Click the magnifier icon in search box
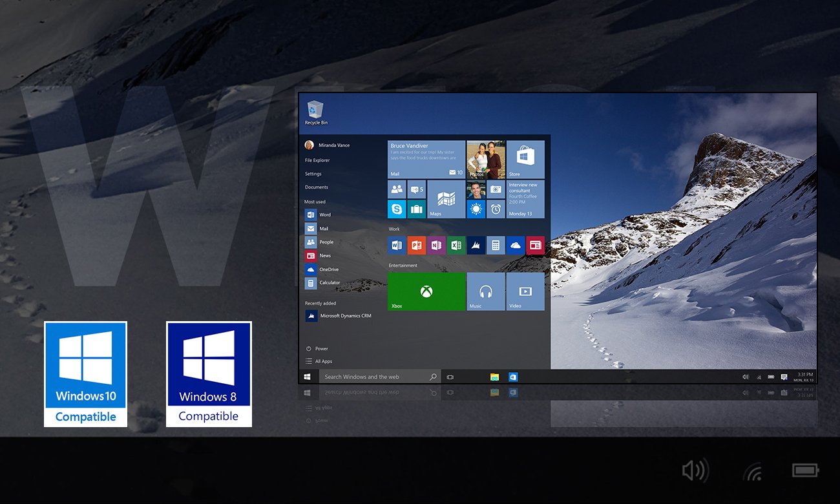840x504 pixels. pyautogui.click(x=433, y=377)
